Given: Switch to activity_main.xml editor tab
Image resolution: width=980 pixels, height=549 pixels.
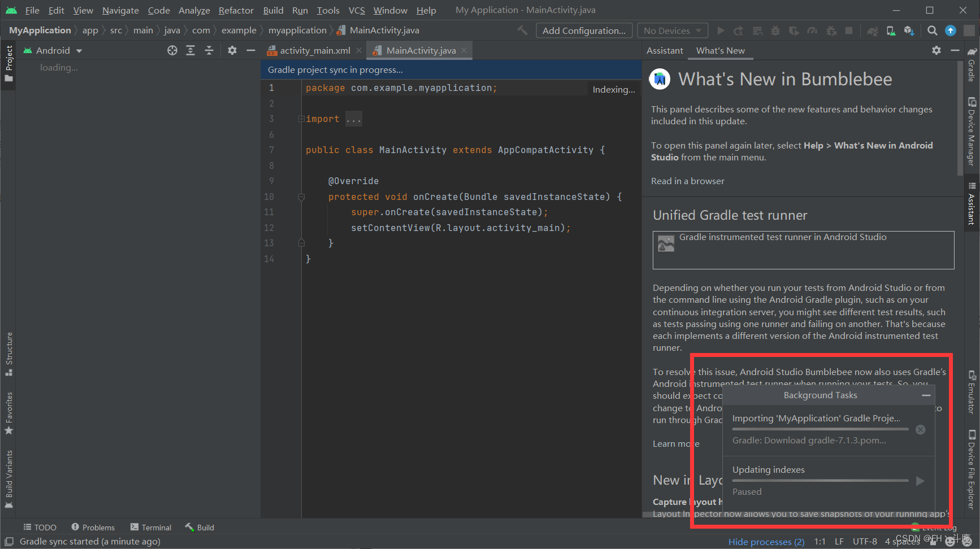Looking at the screenshot, I should pyautogui.click(x=315, y=50).
